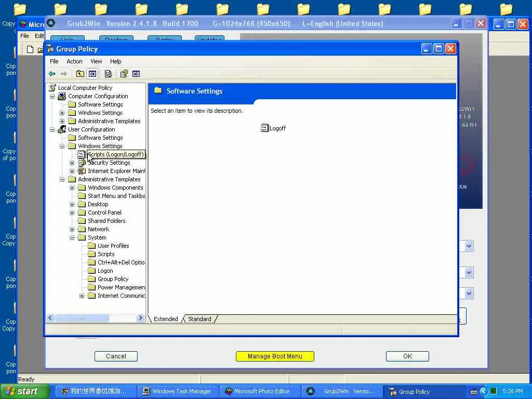Image resolution: width=532 pixels, height=399 pixels.
Task: Click the Export List toolbar icon
Action: click(108, 74)
